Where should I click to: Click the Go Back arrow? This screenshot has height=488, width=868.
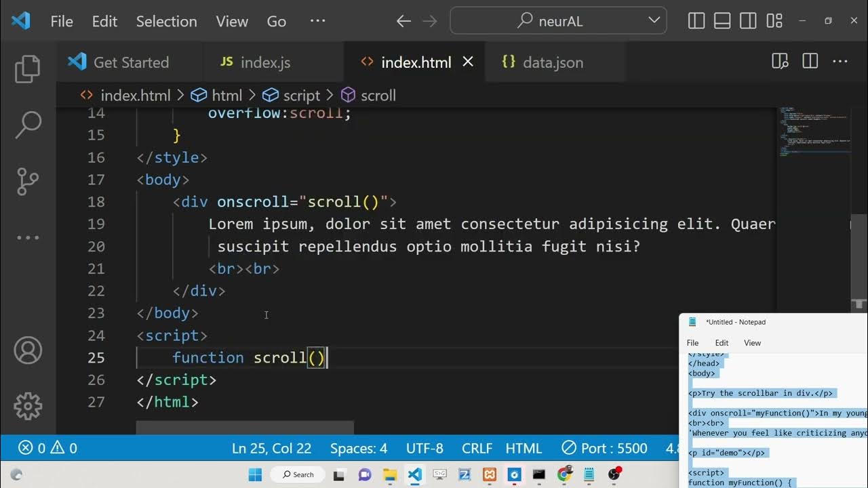coord(403,21)
